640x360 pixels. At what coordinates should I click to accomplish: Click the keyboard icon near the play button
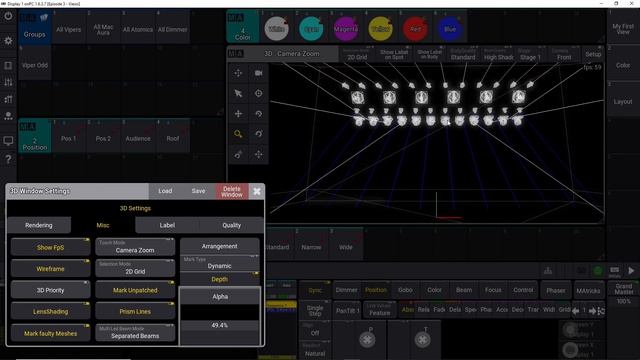point(614,270)
